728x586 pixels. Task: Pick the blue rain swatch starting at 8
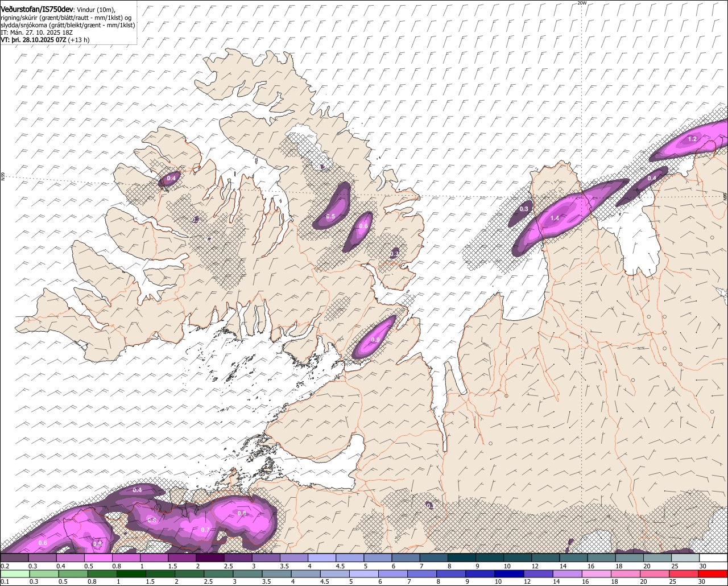click(x=451, y=574)
